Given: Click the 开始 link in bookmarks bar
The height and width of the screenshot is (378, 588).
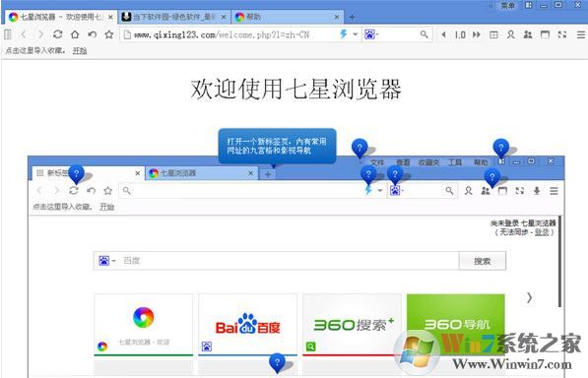Looking at the screenshot, I should [x=80, y=50].
